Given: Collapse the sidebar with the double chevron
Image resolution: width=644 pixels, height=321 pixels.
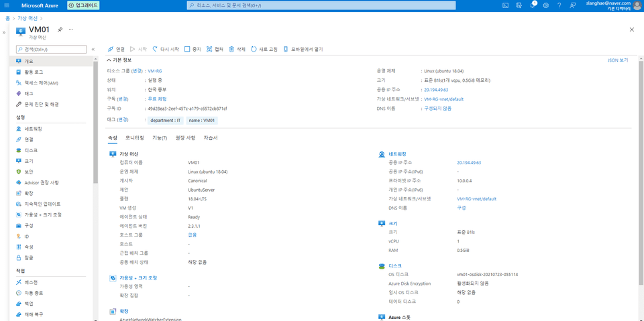Looking at the screenshot, I should pos(93,50).
